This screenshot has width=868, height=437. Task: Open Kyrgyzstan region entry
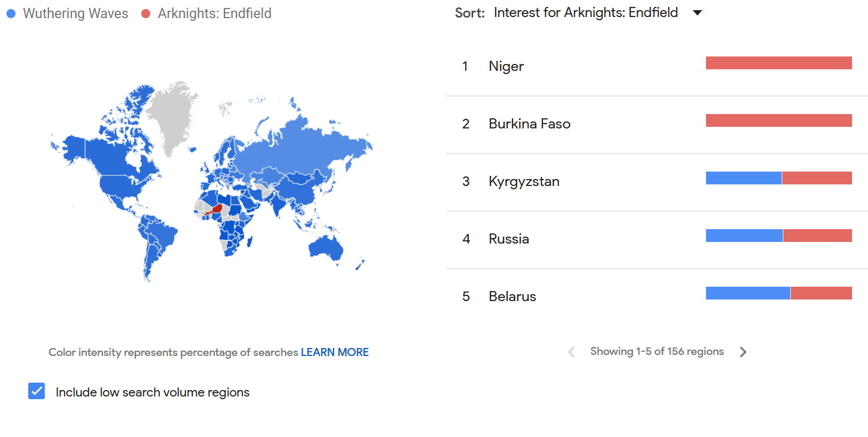(x=524, y=181)
